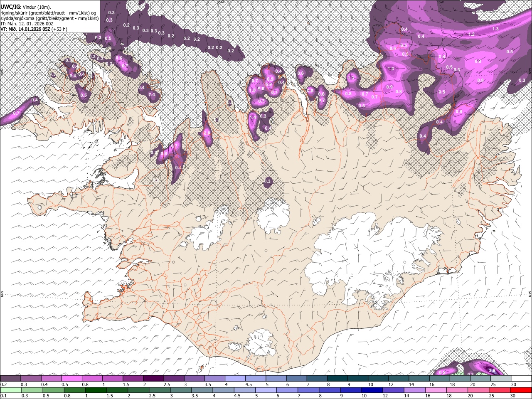Click the 'rigning/skúrir' legend description line

point(48,13)
